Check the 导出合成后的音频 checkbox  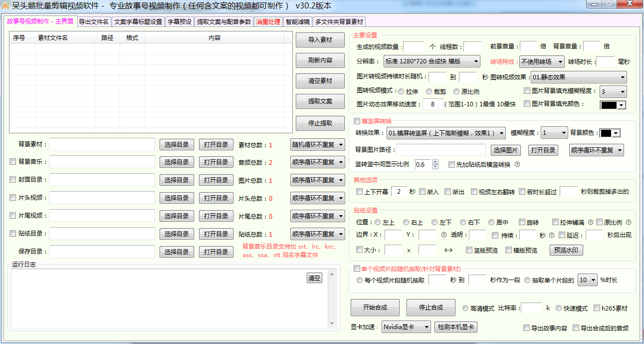pyautogui.click(x=576, y=328)
